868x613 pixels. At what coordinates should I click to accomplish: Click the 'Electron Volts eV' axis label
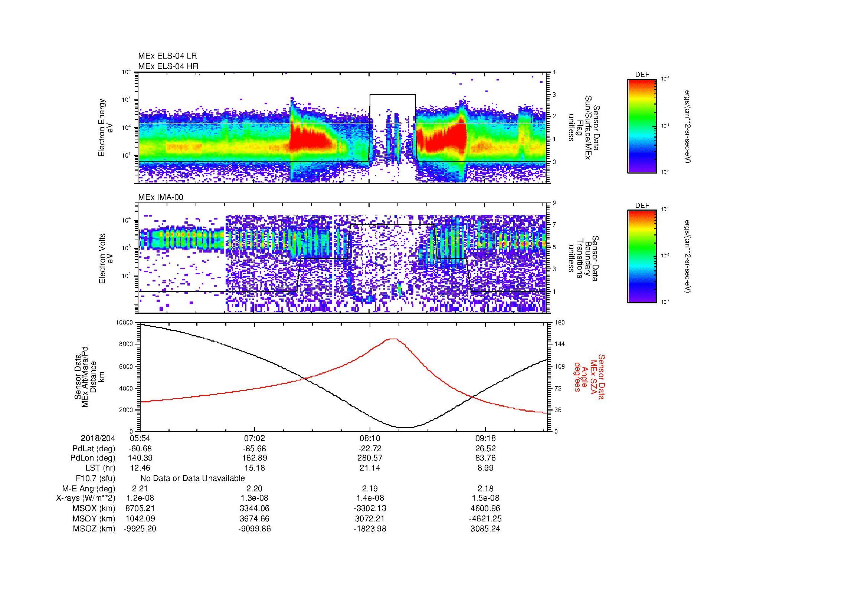(106, 259)
